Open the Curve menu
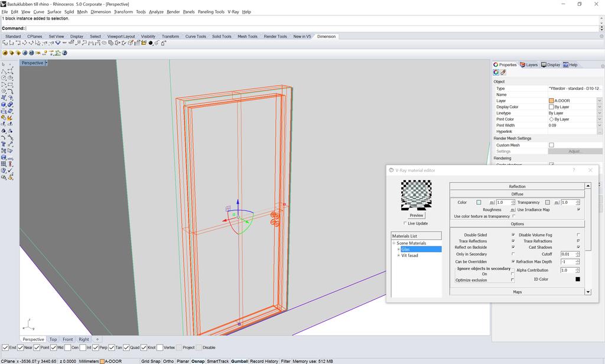This screenshot has width=605, height=364. (x=38, y=12)
